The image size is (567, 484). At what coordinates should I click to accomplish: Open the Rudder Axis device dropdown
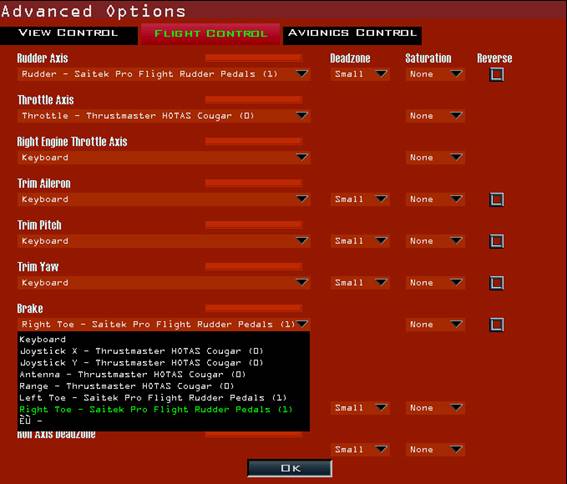point(163,74)
